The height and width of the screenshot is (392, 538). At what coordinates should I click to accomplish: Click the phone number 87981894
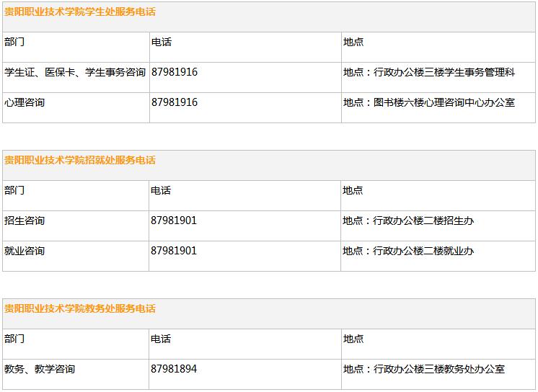(x=174, y=369)
